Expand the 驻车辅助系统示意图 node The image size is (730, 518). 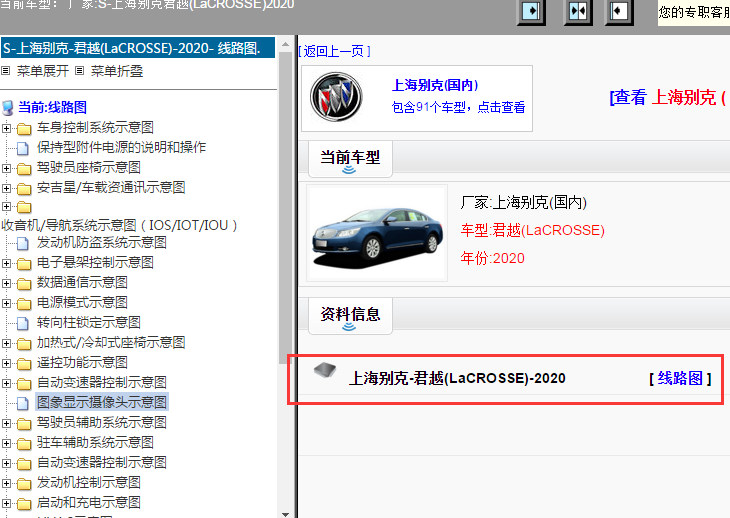[x=6, y=444]
